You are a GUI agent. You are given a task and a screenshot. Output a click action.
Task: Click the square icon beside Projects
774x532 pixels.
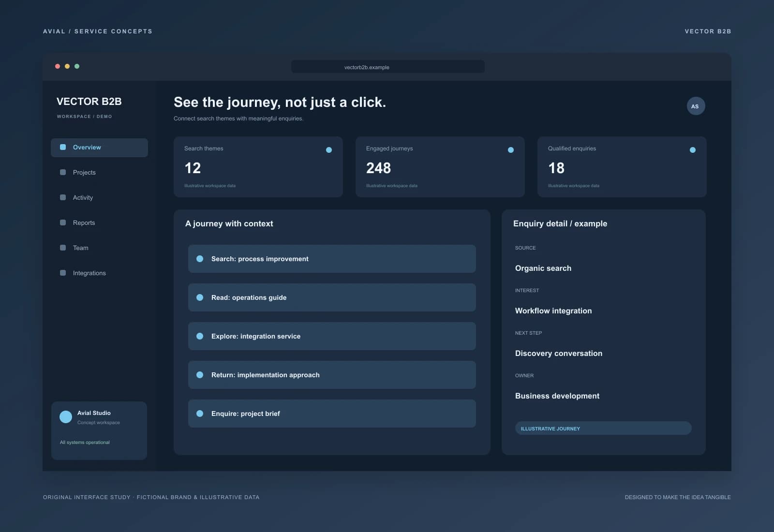pos(63,172)
